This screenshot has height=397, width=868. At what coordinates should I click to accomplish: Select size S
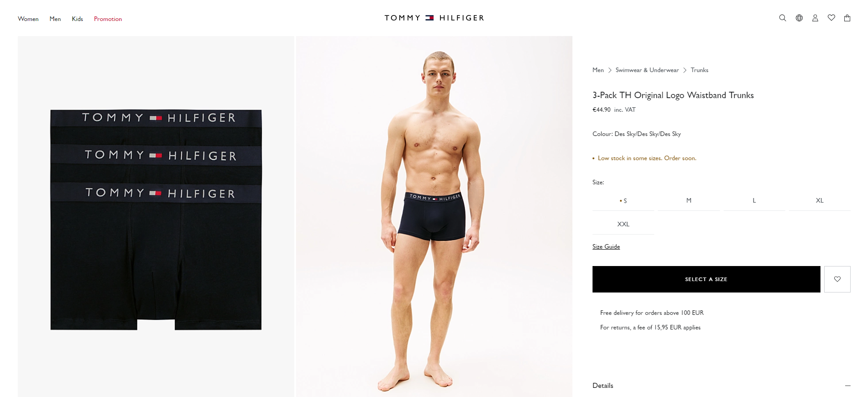coord(623,201)
